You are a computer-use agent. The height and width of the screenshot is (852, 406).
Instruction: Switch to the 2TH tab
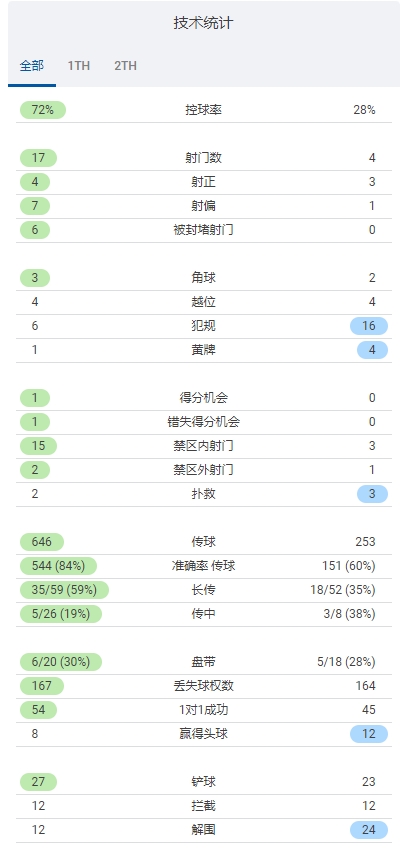(x=126, y=66)
